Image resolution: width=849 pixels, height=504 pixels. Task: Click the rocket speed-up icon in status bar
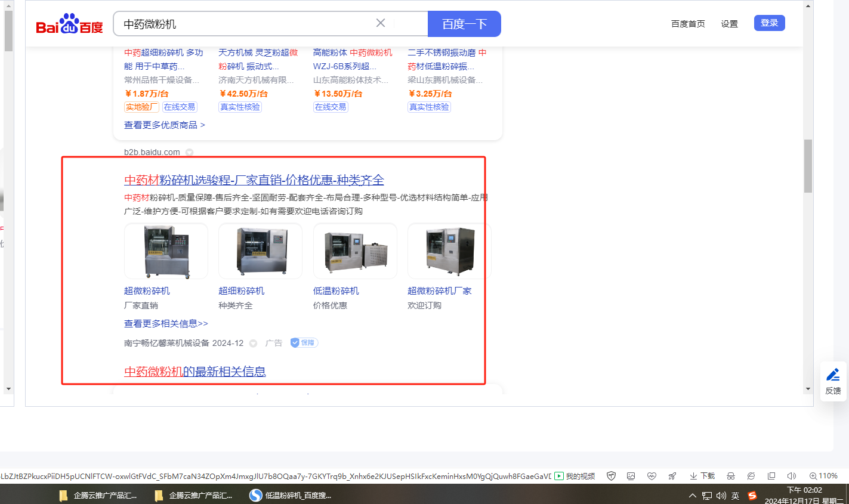click(672, 476)
